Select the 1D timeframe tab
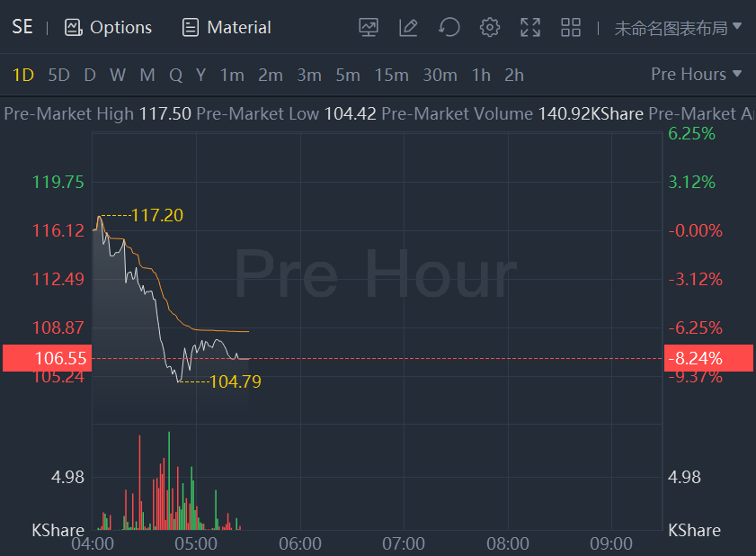The image size is (756, 556). 22,75
